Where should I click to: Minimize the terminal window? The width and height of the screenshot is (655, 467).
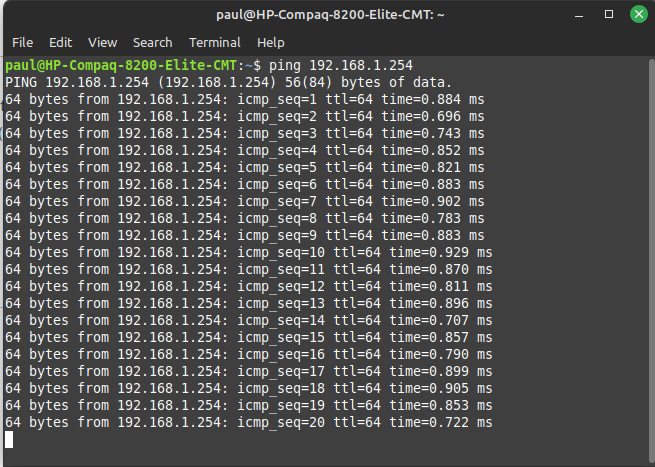click(581, 15)
